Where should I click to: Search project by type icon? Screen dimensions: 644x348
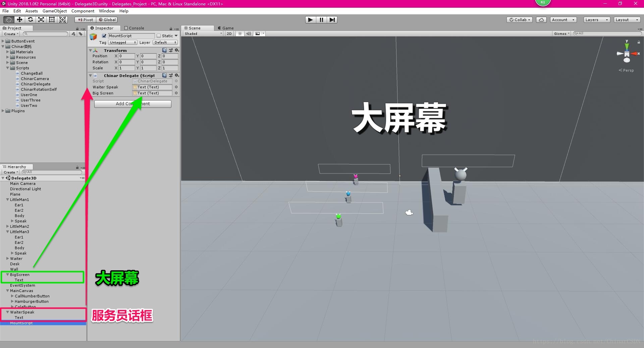[73, 34]
